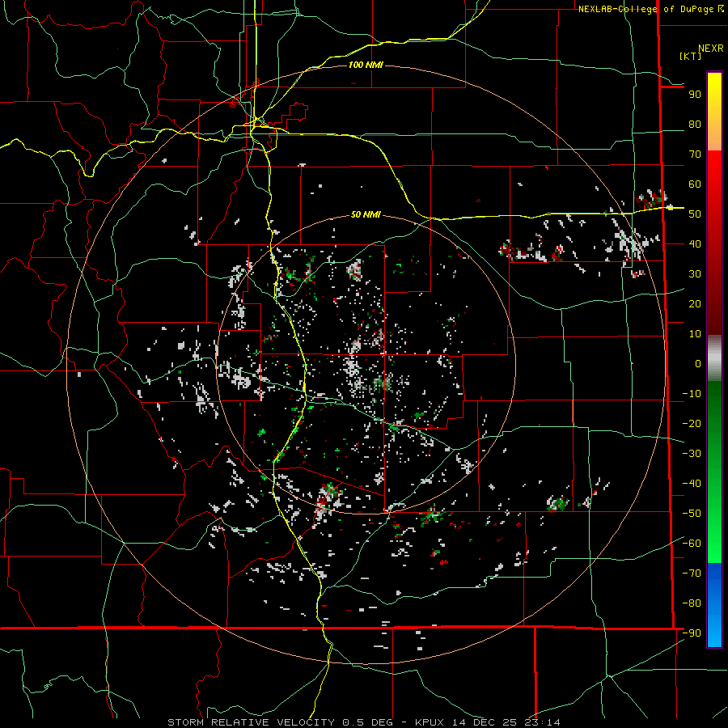Click the "KPUX" station ID in the caption
Screen dimensions: 728x728
coord(430,722)
